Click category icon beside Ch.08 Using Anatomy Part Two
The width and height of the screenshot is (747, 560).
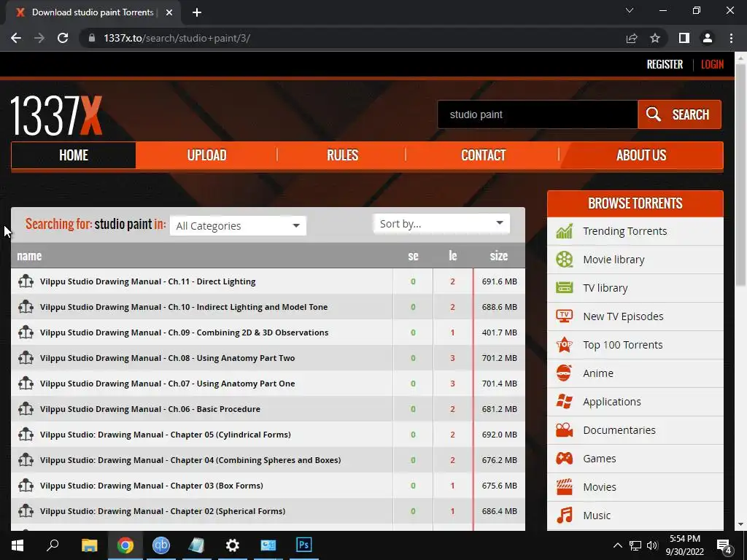click(26, 358)
